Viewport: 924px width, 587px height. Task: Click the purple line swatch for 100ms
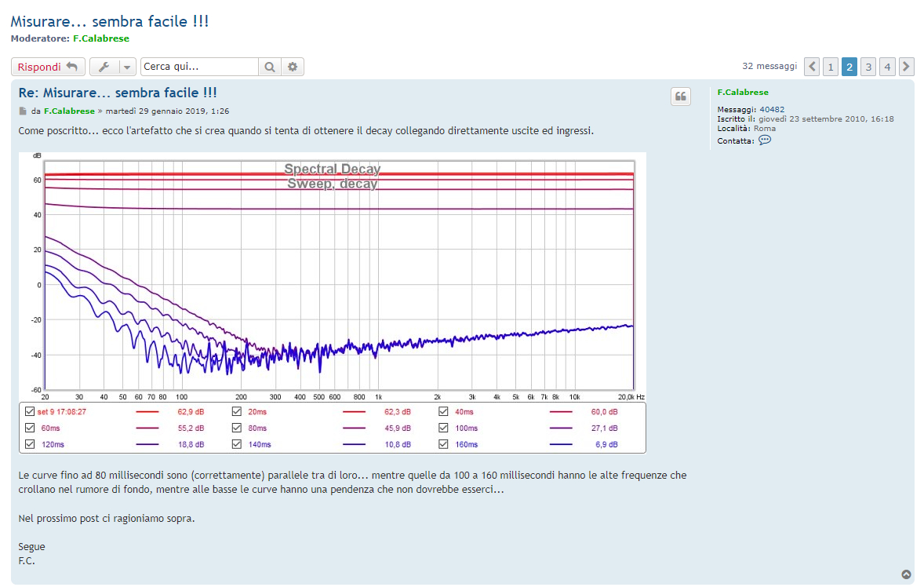coord(561,428)
